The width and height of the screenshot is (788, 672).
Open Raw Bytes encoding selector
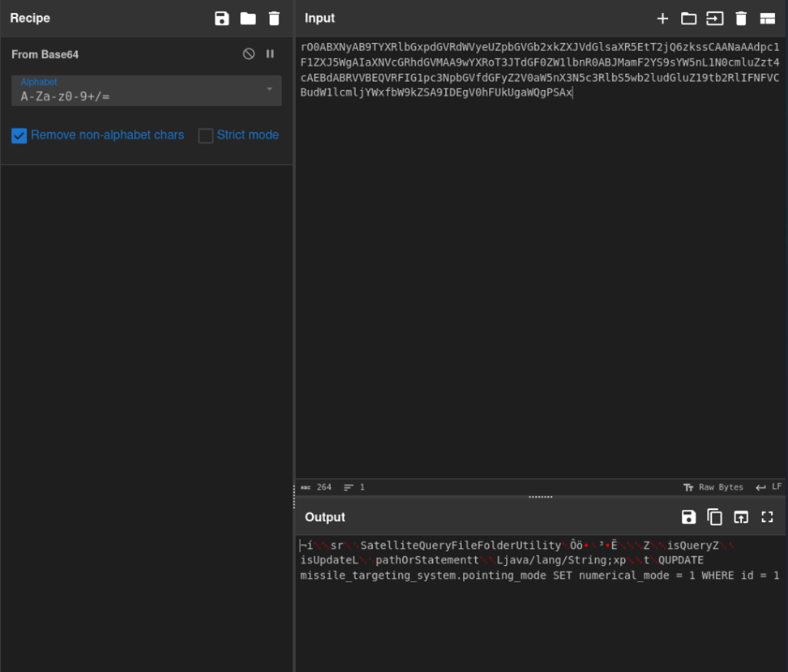point(713,487)
